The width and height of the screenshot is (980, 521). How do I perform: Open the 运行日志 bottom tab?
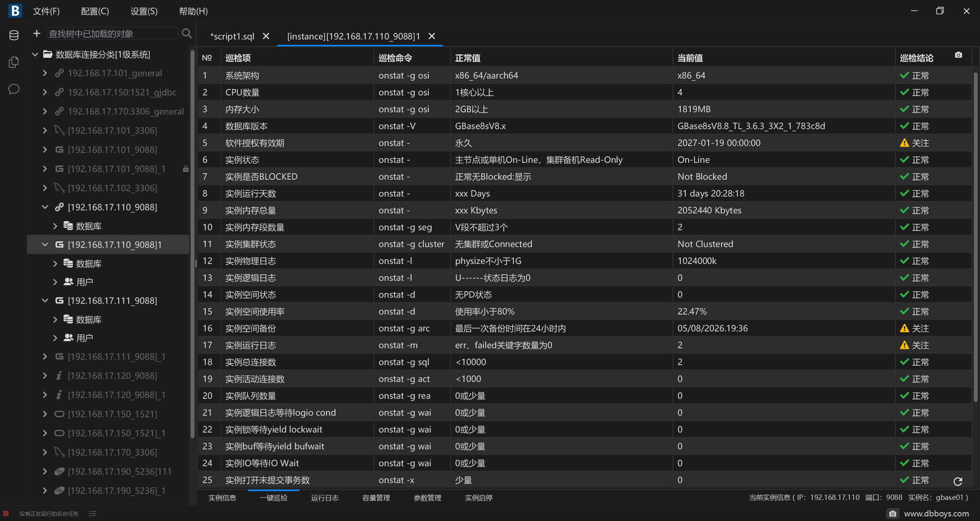click(325, 498)
